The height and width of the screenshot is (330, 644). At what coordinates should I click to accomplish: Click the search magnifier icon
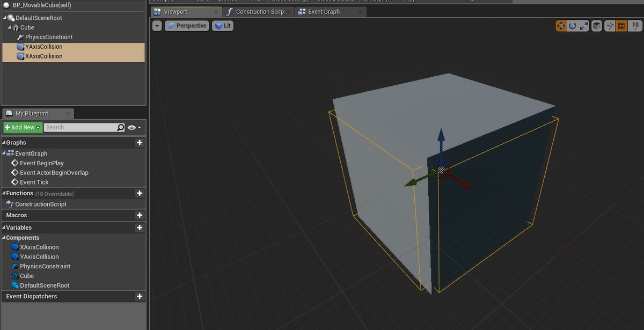point(121,127)
